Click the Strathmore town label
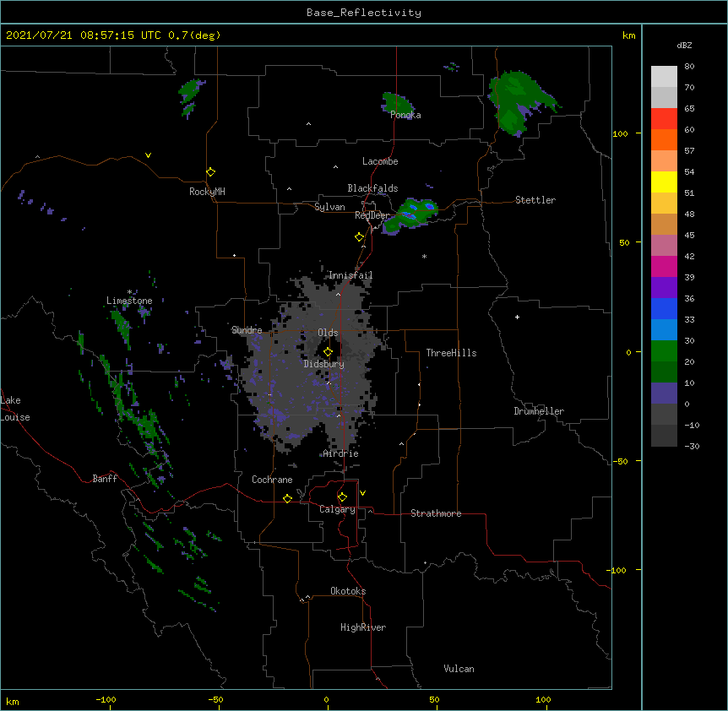Screen dimensions: 728x711 pos(436,513)
